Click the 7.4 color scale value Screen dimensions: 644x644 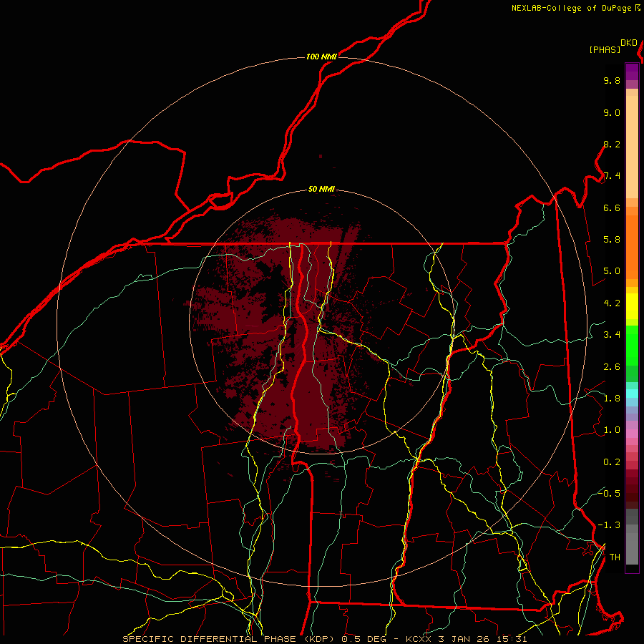pos(612,176)
